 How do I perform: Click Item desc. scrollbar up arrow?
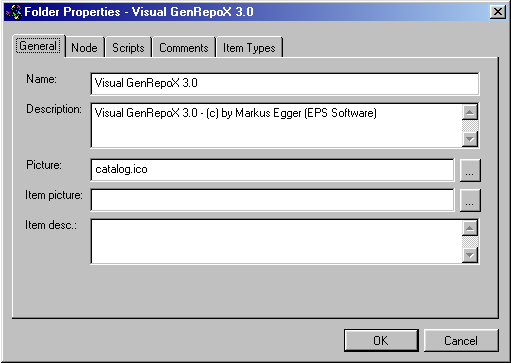pyautogui.click(x=470, y=228)
